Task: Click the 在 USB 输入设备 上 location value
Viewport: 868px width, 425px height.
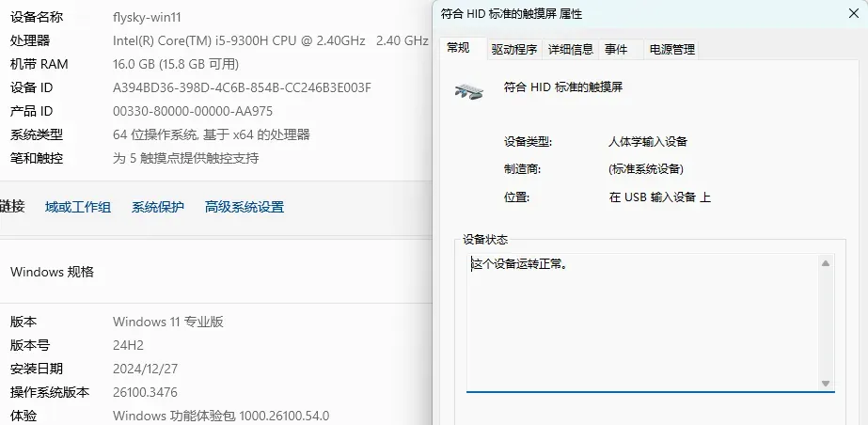Action: pos(659,197)
